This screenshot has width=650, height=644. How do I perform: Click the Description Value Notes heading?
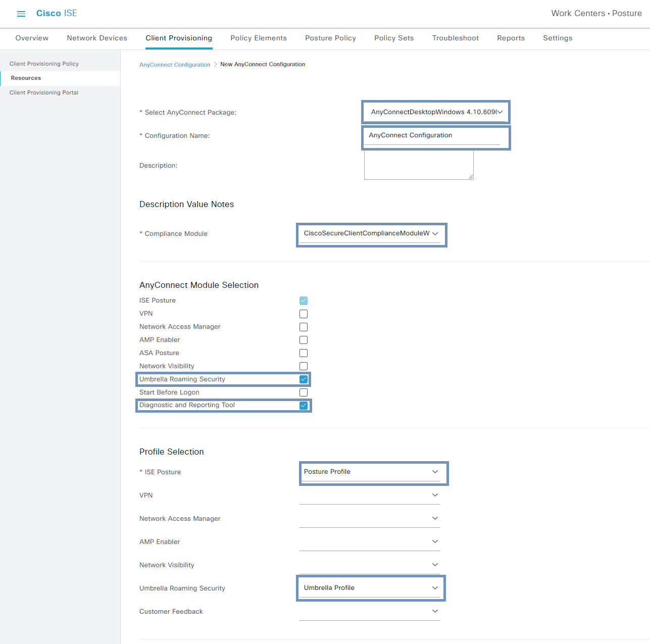pos(187,204)
